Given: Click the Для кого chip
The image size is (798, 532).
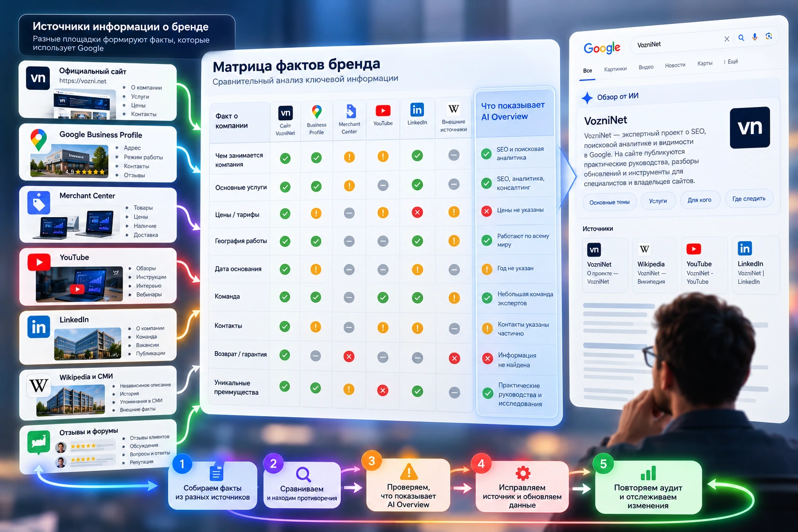Looking at the screenshot, I should (700, 199).
